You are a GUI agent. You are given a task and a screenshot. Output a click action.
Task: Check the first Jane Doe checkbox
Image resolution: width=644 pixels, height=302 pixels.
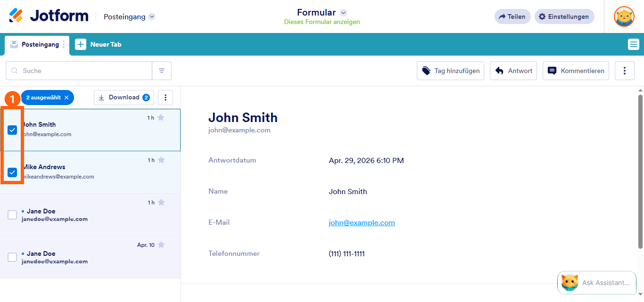[x=12, y=215]
